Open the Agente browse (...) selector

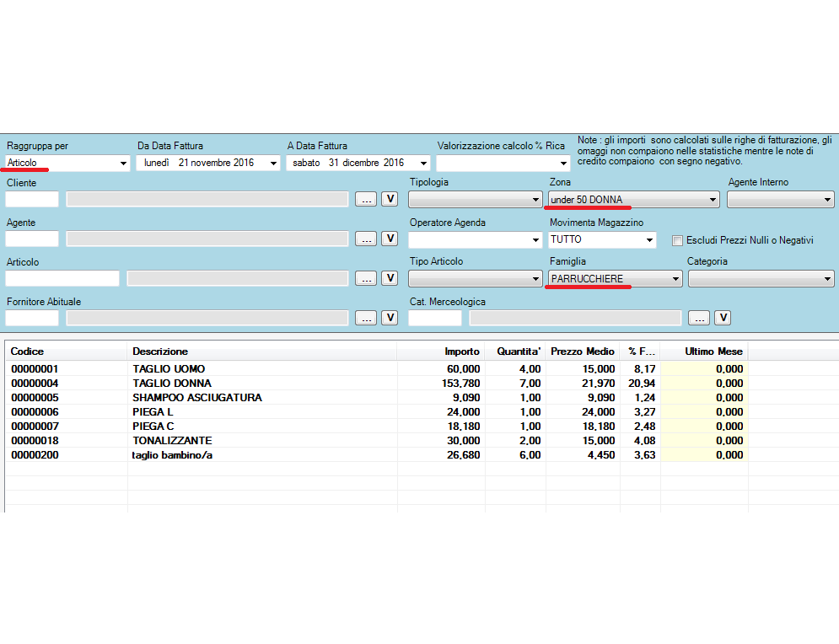click(x=366, y=239)
